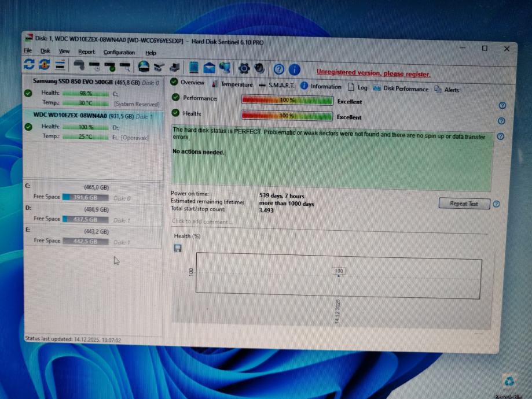Switch to the Disk Performance tab
Screen dimensions: 532x399
coord(401,88)
